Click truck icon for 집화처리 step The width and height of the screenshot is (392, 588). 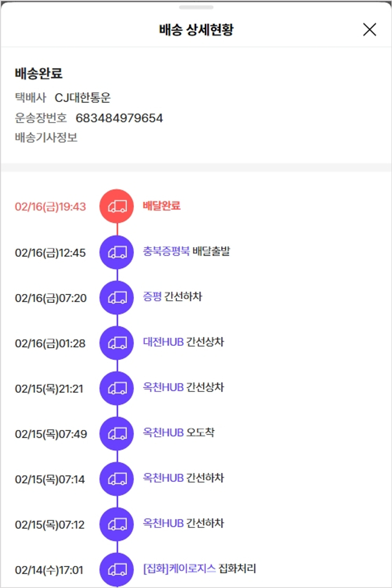coord(117,570)
